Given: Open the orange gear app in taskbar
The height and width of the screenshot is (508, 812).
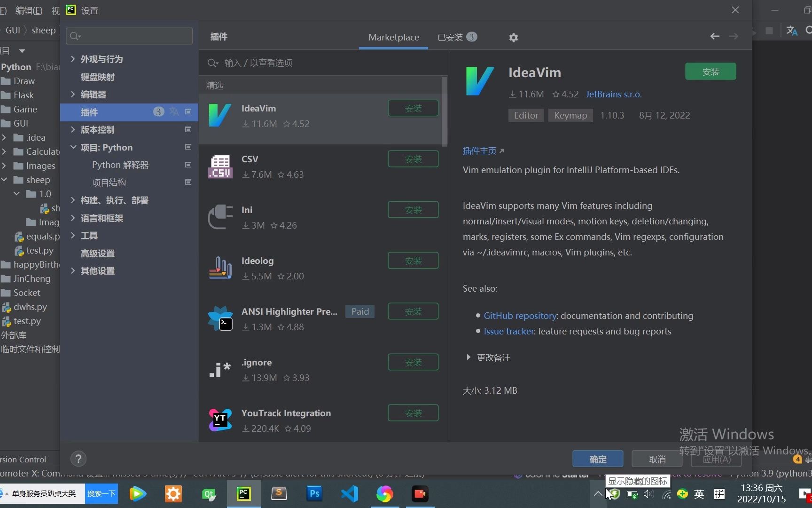Looking at the screenshot, I should pyautogui.click(x=173, y=494).
